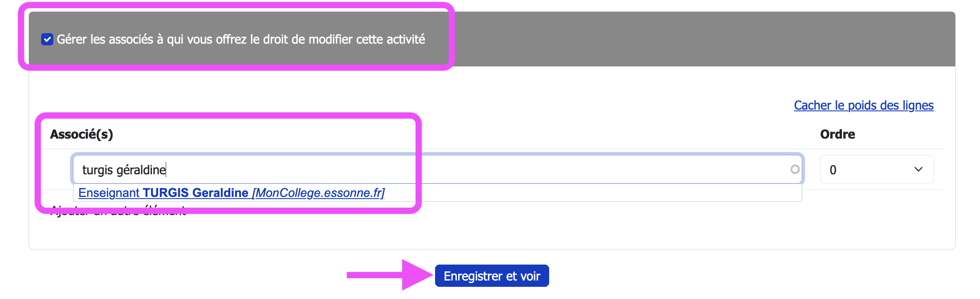Untick the Gérer les associés checkbox
The image size is (980, 299).
point(47,39)
